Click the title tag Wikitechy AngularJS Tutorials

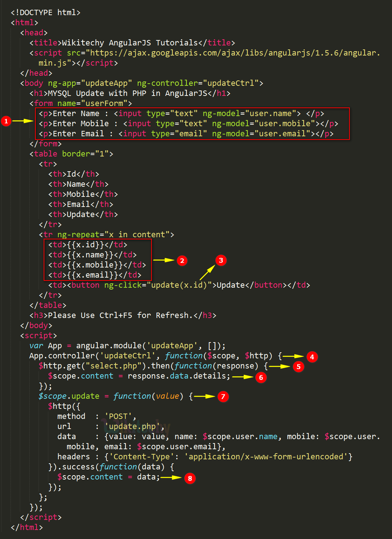point(132,43)
